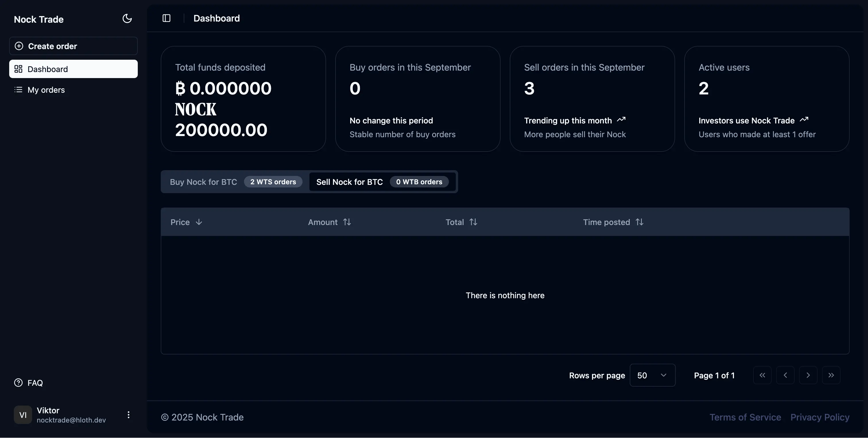The width and height of the screenshot is (868, 438).
Task: Click the 2 WTS orders badge
Action: pyautogui.click(x=273, y=182)
